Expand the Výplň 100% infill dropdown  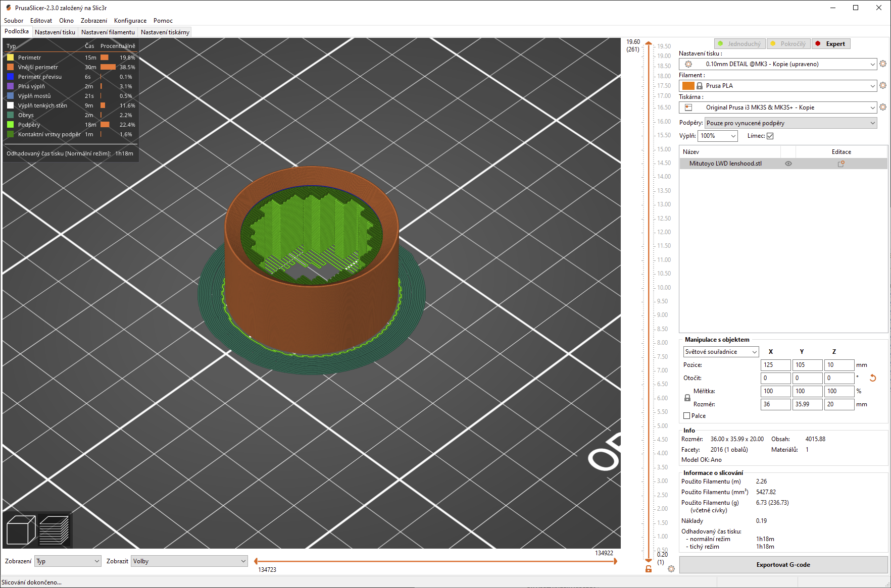click(718, 136)
